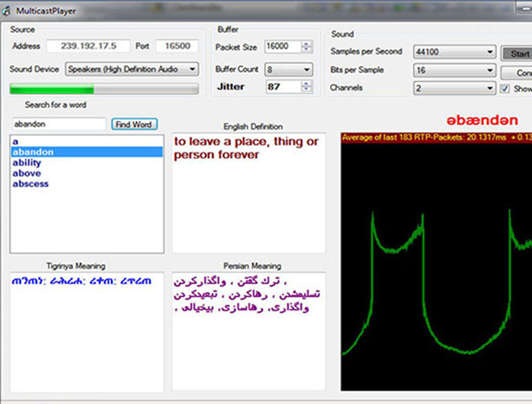Click the Tigrinya Meaning text box
This screenshot has width=532, height=404.
(87, 332)
